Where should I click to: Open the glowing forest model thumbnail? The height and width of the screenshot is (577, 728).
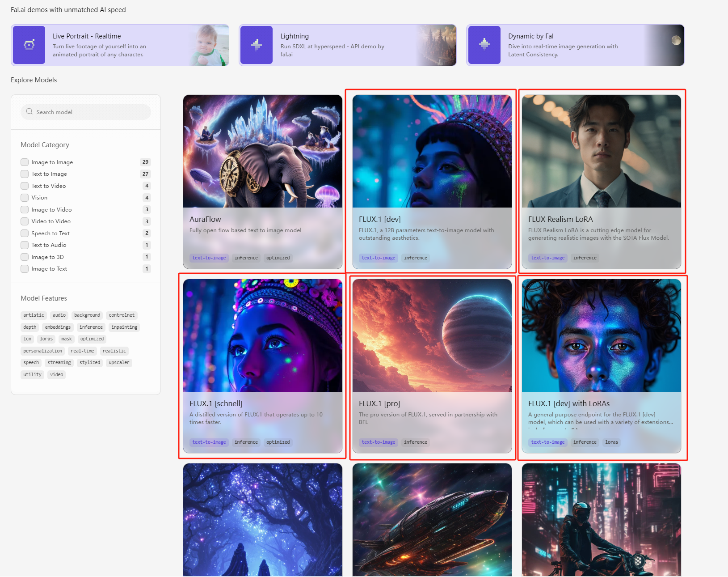coord(263,520)
